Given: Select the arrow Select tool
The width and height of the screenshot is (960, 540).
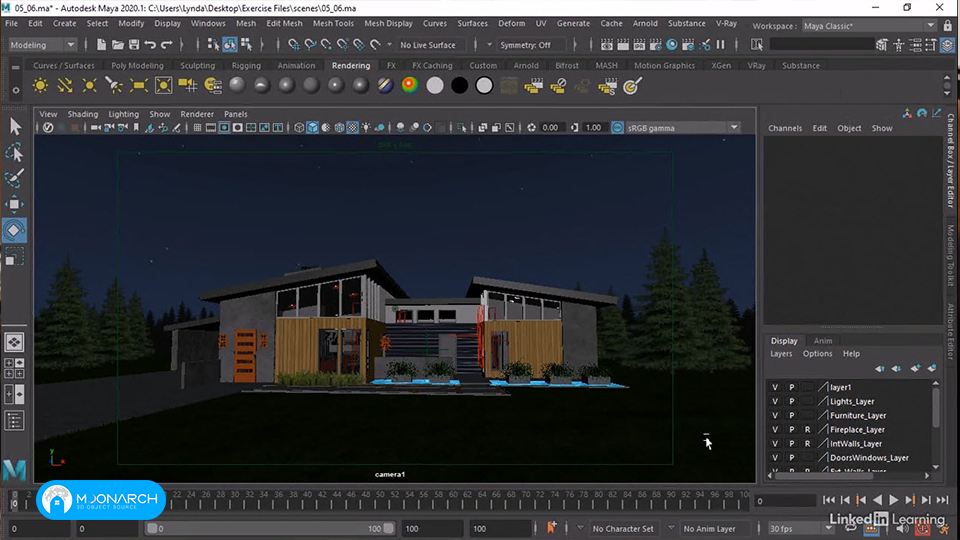Looking at the screenshot, I should pos(15,126).
